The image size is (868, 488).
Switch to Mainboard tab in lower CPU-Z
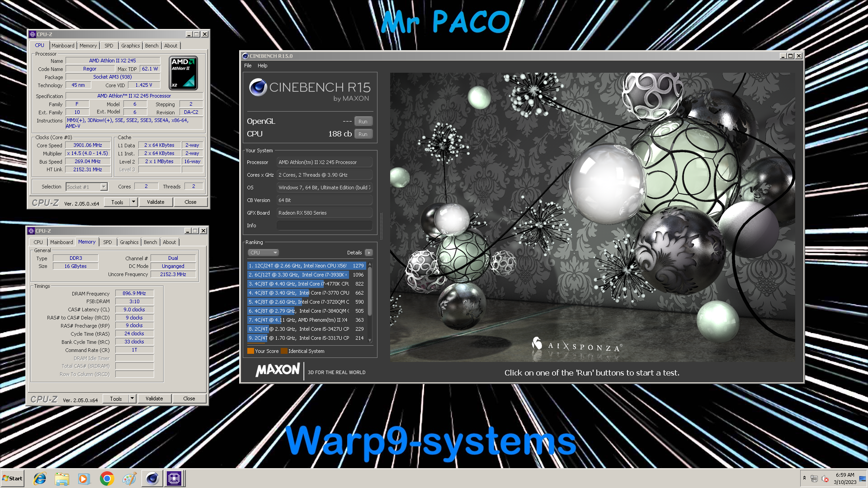coord(61,242)
